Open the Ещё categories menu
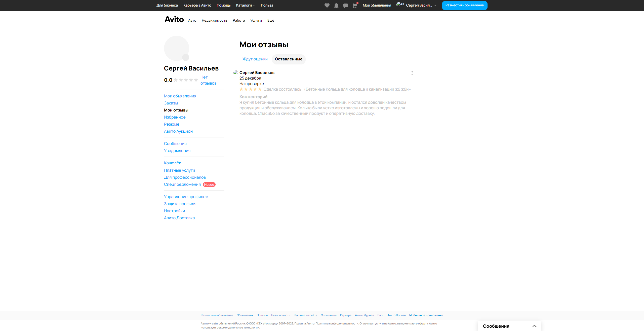Viewport: 644px width, 331px height. click(x=271, y=20)
